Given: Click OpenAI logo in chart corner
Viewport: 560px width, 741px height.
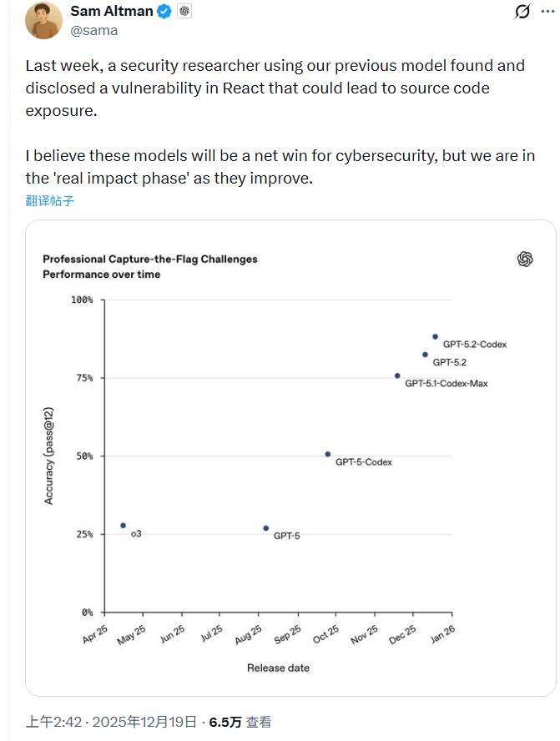Looking at the screenshot, I should (525, 260).
